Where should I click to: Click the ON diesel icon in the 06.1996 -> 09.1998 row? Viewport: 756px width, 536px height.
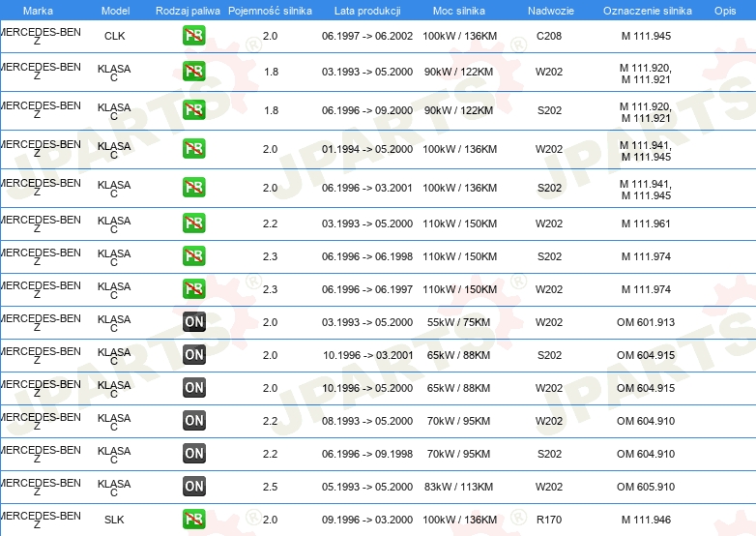[193, 454]
